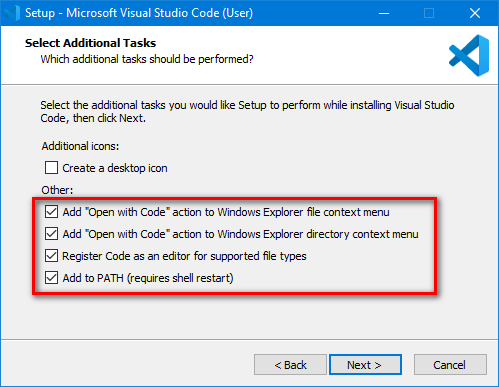Click the 'Select Additional Tasks' heading
The image size is (499, 387).
90,43
